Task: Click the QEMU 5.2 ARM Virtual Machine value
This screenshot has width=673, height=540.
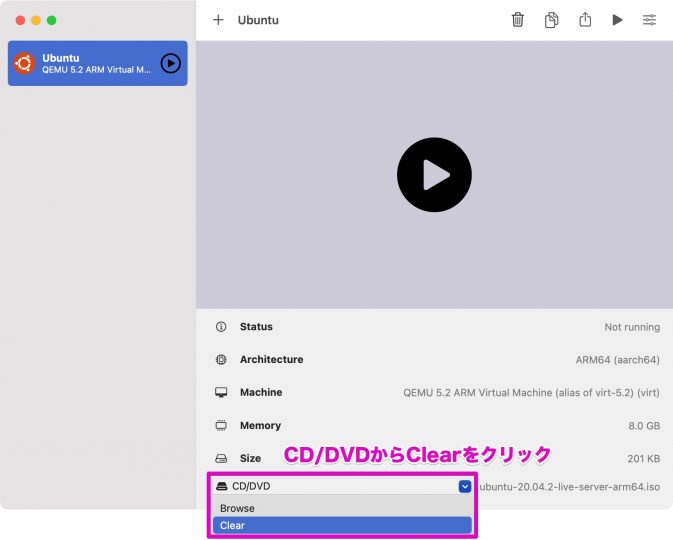Action: click(x=531, y=393)
